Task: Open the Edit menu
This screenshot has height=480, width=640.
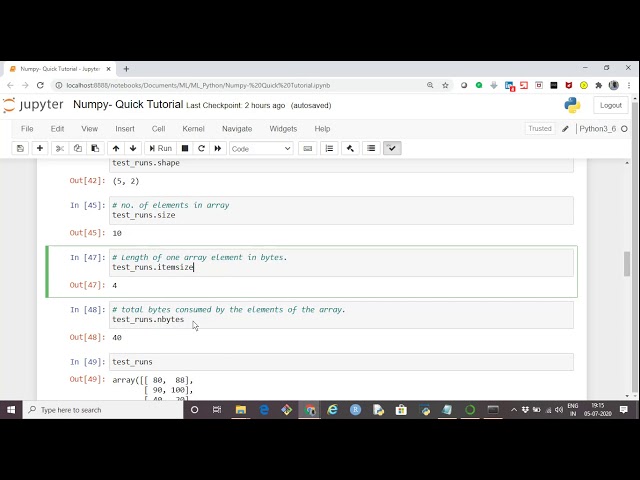Action: coord(57,129)
